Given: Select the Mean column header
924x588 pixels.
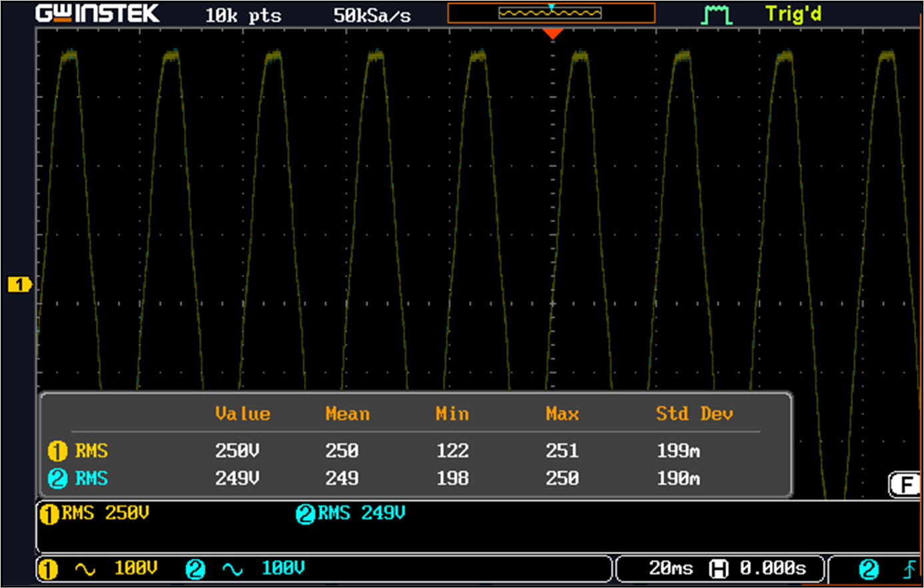Looking at the screenshot, I should point(347,414).
